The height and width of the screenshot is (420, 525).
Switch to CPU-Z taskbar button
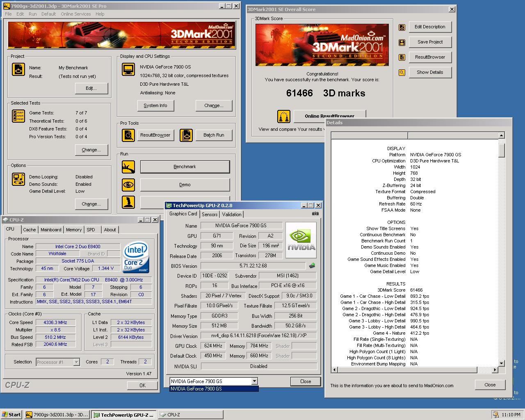[x=191, y=415]
